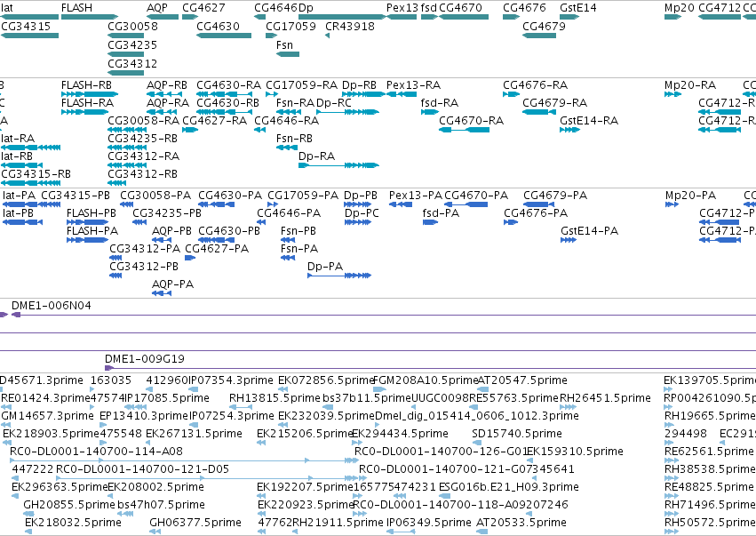756x536 pixels.
Task: Click the CG4676-RA transcript label
Action: click(535, 85)
